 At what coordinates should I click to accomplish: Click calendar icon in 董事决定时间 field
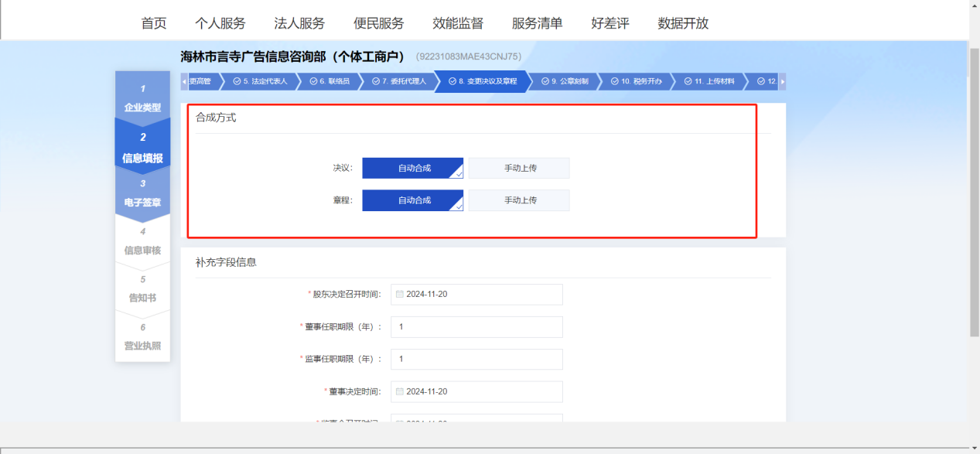399,392
